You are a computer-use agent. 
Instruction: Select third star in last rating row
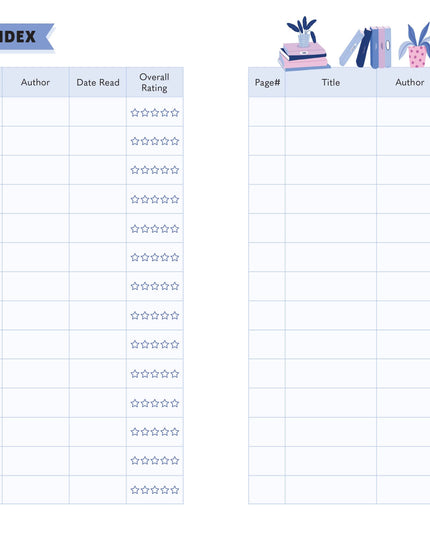(155, 490)
